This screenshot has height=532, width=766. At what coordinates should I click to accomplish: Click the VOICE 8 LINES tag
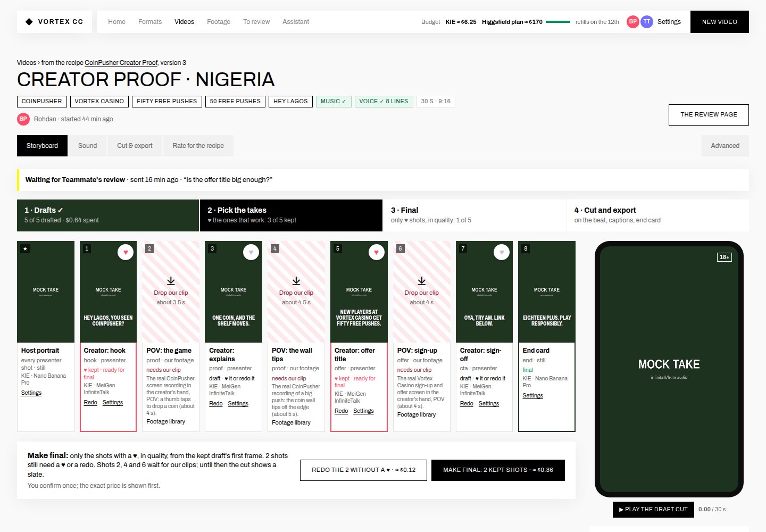[384, 101]
